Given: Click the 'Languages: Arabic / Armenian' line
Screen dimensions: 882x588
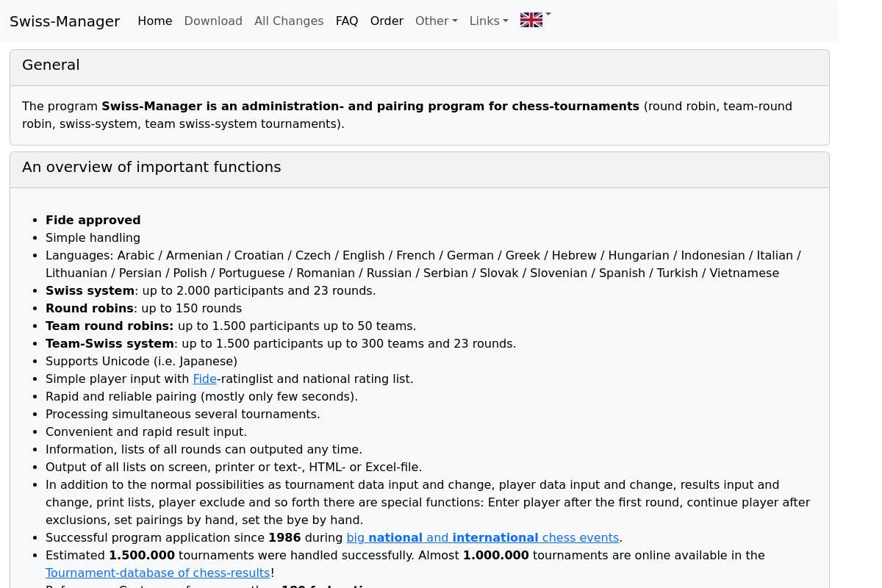Looking at the screenshot, I should coord(423,264).
